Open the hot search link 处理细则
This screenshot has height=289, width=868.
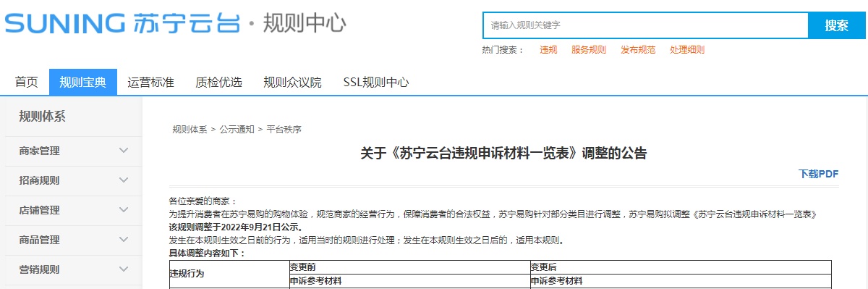(x=687, y=50)
